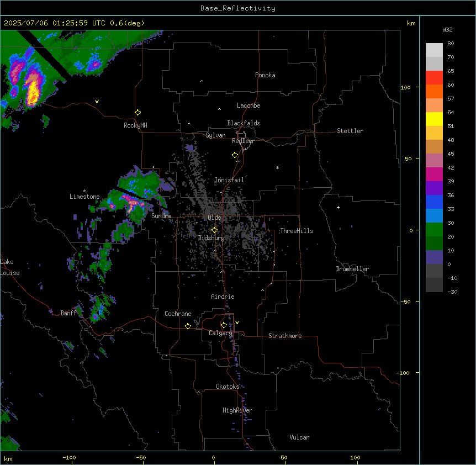
Task: Click the Strathmore town label
Action: [x=285, y=336]
